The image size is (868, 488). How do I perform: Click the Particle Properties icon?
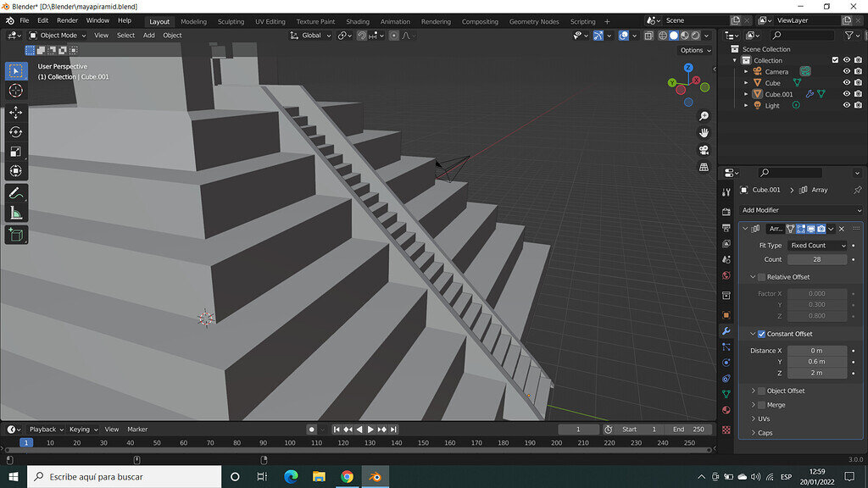(x=726, y=347)
